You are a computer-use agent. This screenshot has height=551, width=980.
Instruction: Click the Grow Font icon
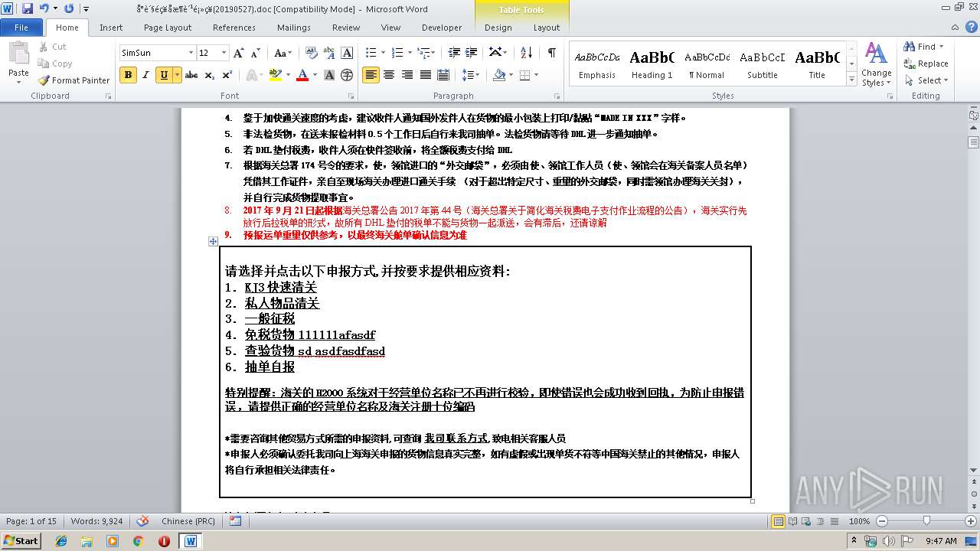point(239,53)
